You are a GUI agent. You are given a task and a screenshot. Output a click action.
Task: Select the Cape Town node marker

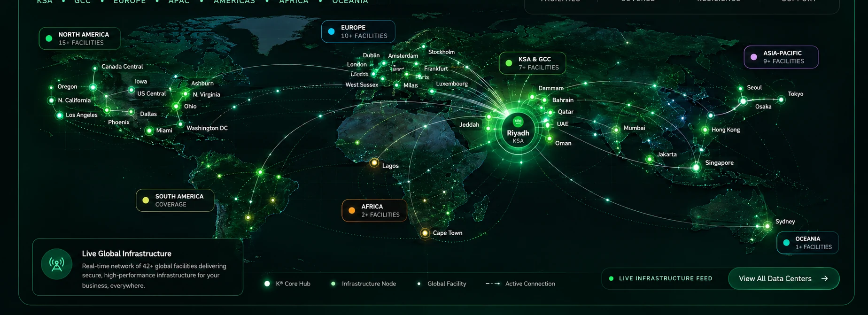(425, 233)
